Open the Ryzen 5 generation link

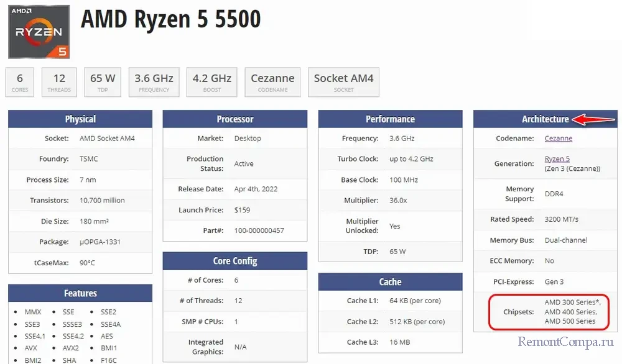point(557,159)
